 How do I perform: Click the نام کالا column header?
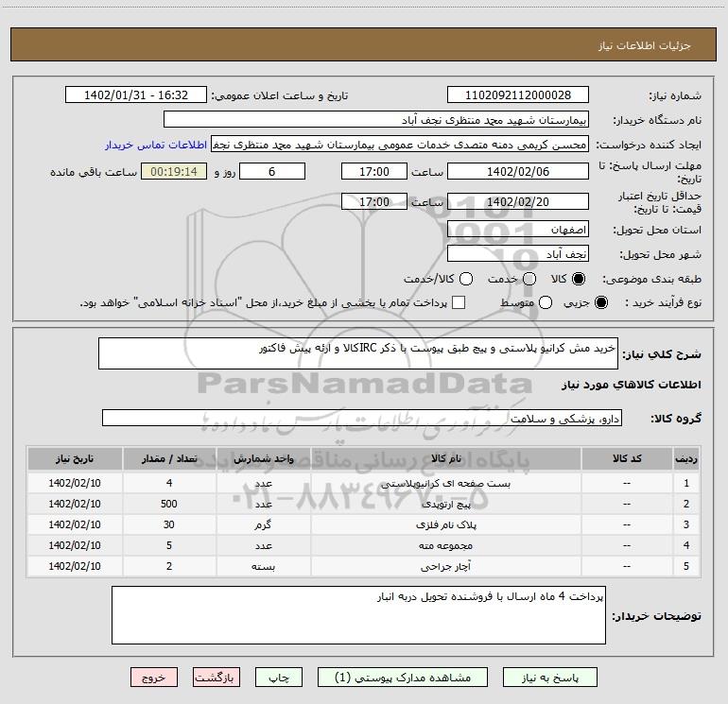[445, 458]
